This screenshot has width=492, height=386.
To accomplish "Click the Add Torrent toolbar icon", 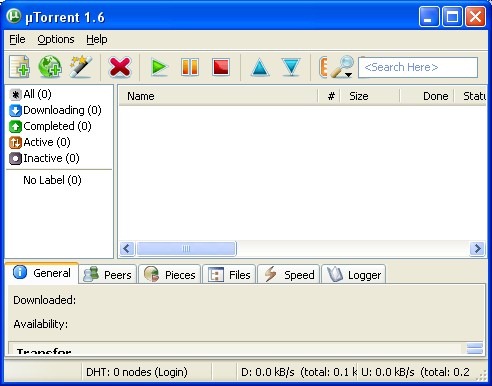I will click(x=19, y=67).
